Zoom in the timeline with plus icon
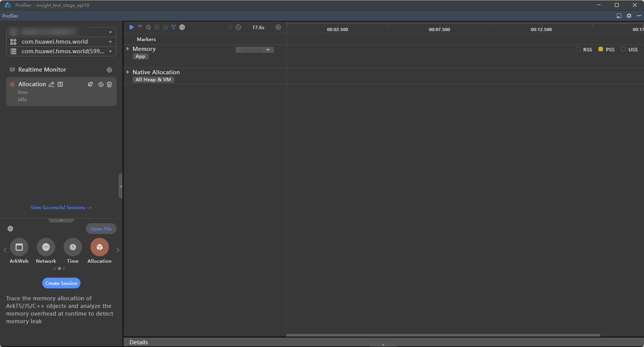The height and width of the screenshot is (347, 644). point(278,27)
